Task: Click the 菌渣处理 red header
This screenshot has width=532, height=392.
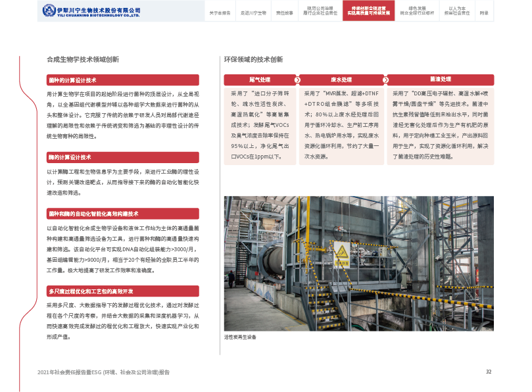Action: point(441,80)
